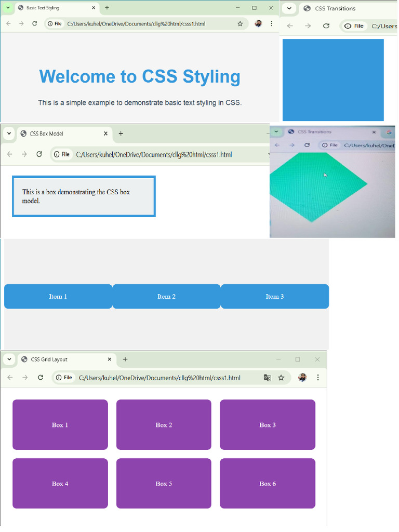Click File info chip in CSS Grid Layout window

click(x=64, y=378)
